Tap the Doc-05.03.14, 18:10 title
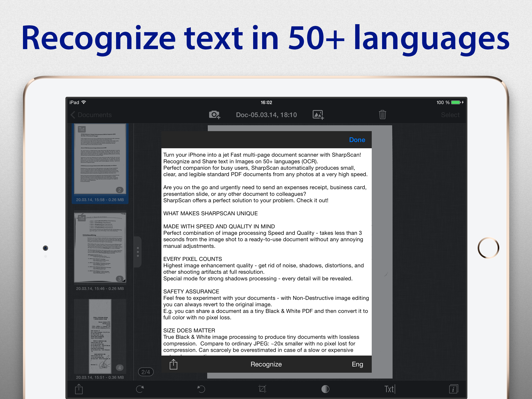This screenshot has width=532, height=399. pos(266,115)
